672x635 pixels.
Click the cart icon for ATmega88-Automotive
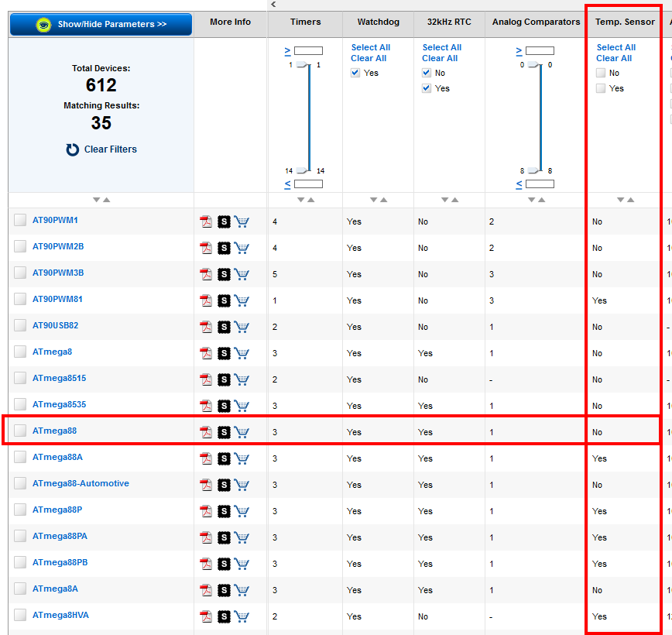[242, 485]
